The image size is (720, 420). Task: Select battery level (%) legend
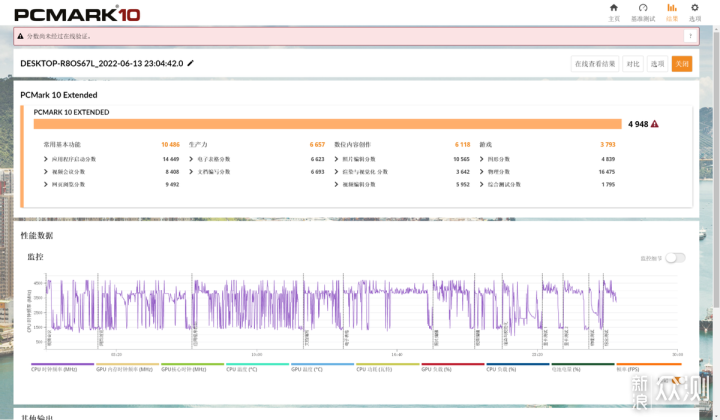[583, 367]
